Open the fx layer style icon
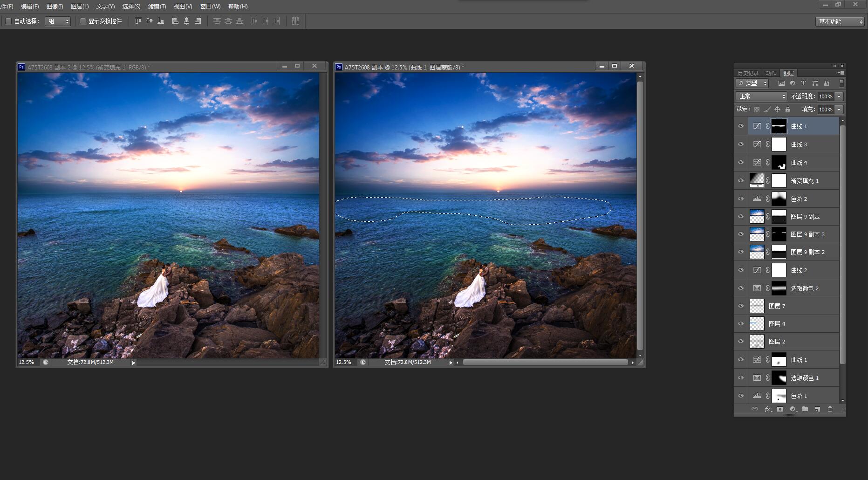Screen dimensions: 868x480 [767, 409]
